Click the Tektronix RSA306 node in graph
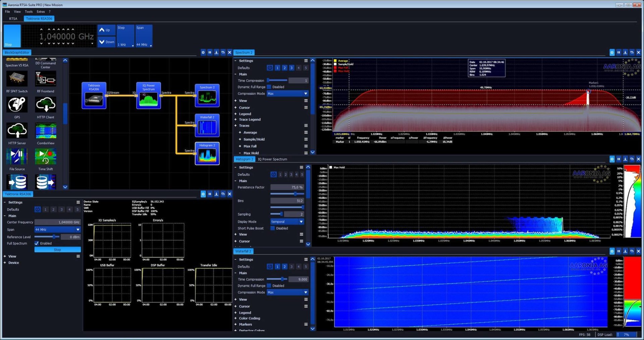The image size is (644, 340). (94, 95)
